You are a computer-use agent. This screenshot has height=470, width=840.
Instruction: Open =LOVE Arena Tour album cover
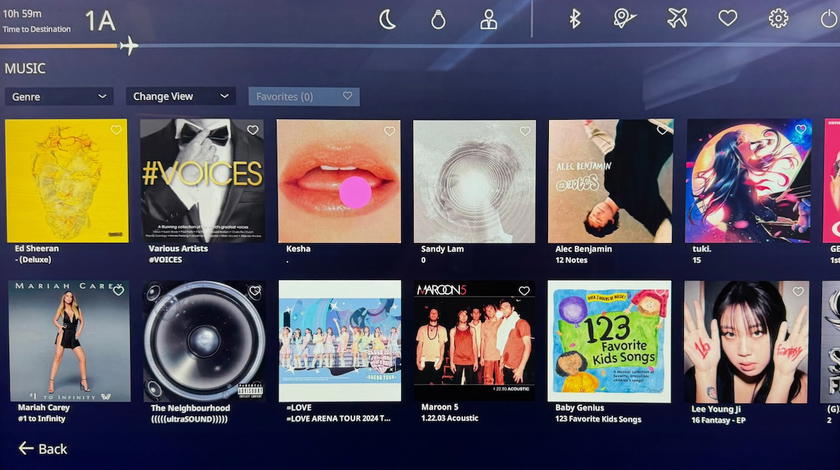click(340, 341)
